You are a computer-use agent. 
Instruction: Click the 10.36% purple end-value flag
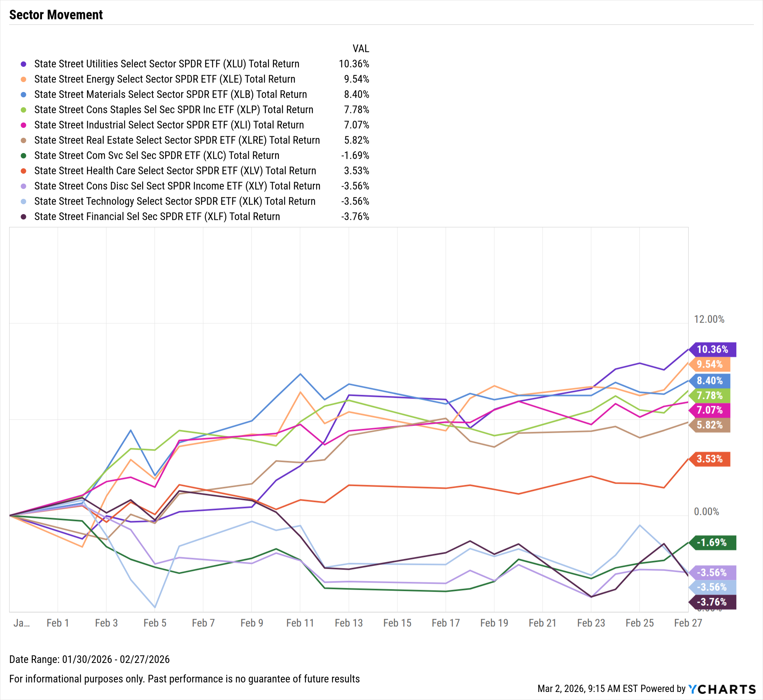pos(712,350)
